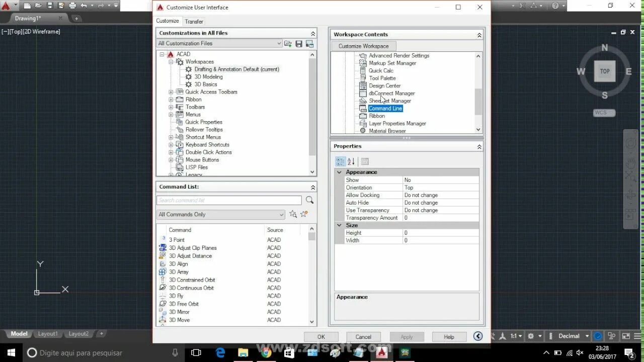Screen dimensions: 644x362
Task: Switch to the Model tab
Action: tap(19, 334)
